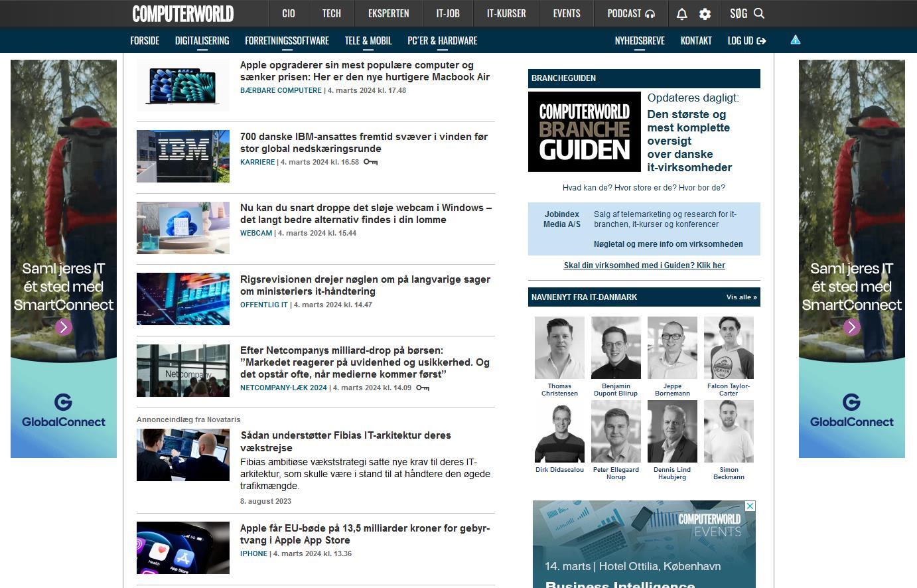
Task: Click the key icon beside the Netcompany article
Action: (423, 388)
